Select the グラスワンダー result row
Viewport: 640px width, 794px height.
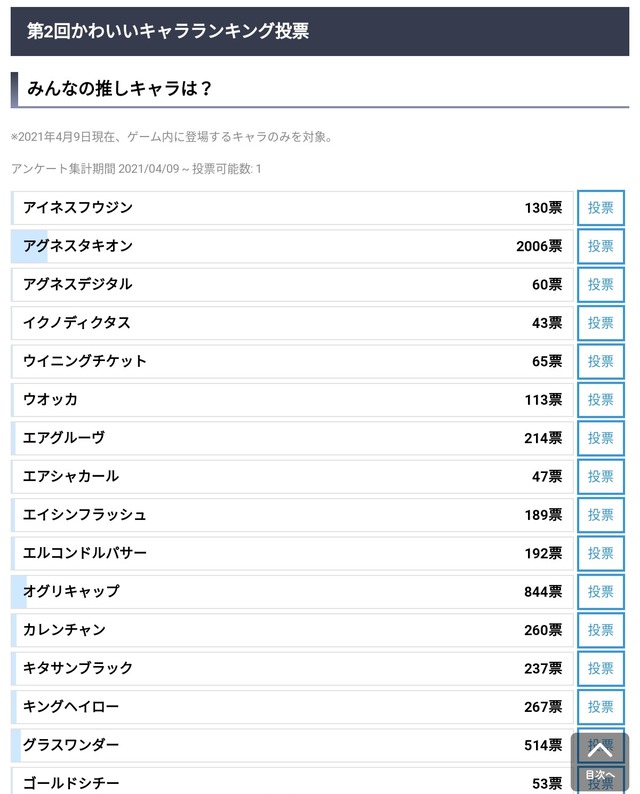292,745
